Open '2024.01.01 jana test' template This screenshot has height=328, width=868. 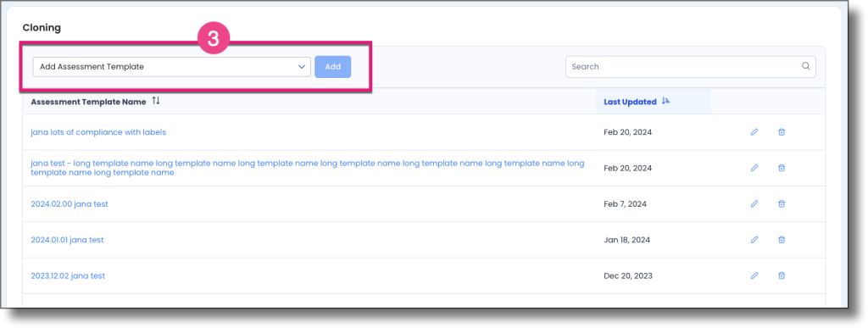(x=68, y=240)
